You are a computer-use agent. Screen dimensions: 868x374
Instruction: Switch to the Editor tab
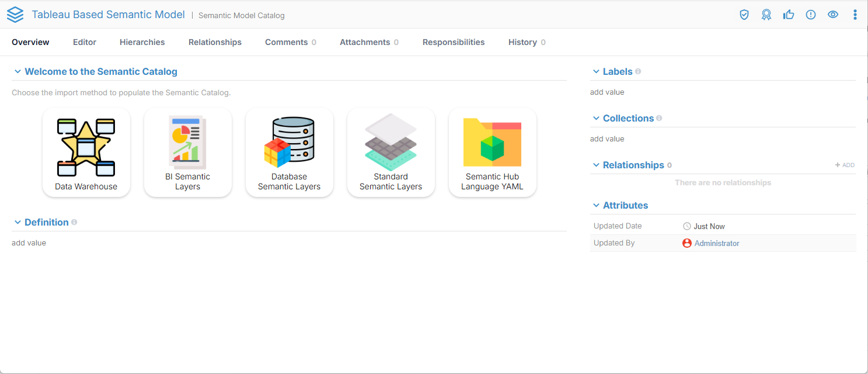85,42
